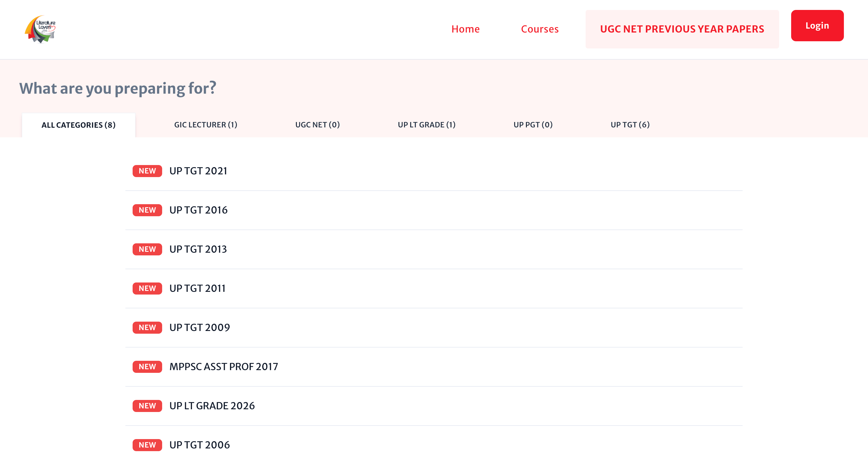
Task: Open MPPSC ASST PROF 2017 paper
Action: [x=223, y=366]
